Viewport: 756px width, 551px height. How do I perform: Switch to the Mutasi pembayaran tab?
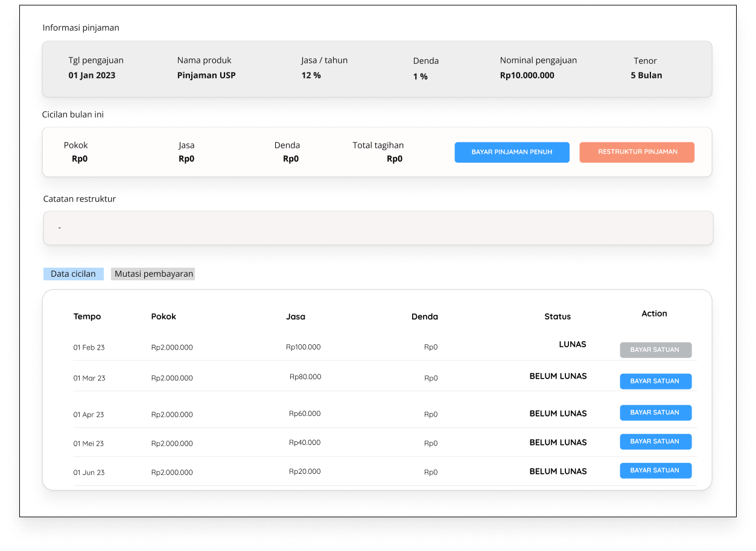(x=153, y=273)
